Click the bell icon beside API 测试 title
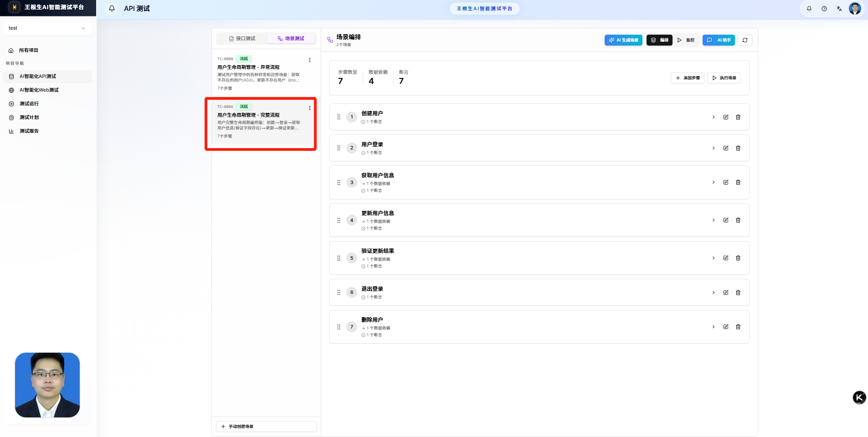 112,8
